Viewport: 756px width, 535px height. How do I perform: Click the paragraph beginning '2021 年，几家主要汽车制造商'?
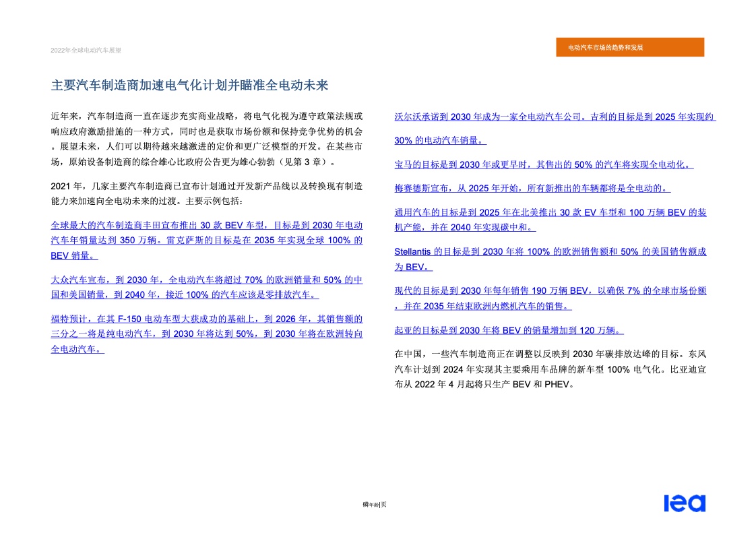coord(206,193)
